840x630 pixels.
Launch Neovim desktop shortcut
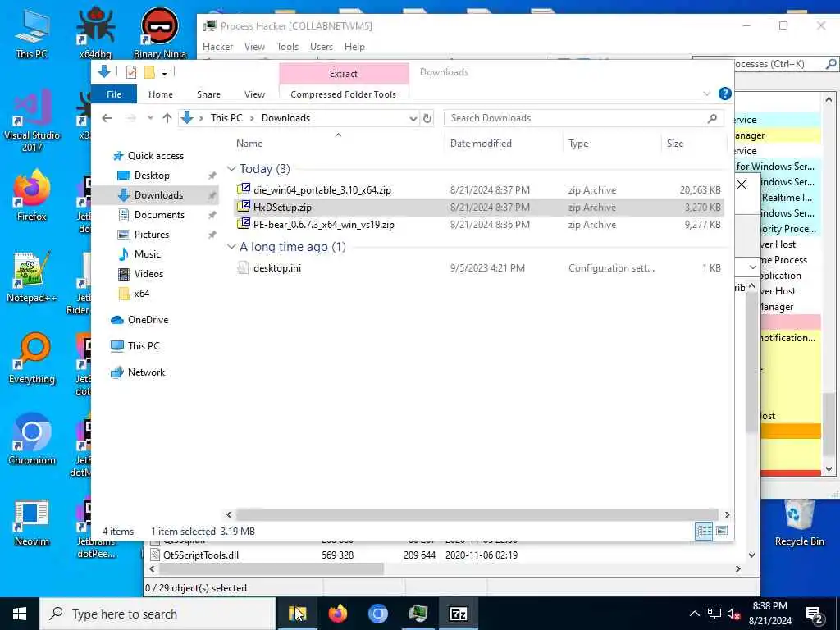coord(32,523)
